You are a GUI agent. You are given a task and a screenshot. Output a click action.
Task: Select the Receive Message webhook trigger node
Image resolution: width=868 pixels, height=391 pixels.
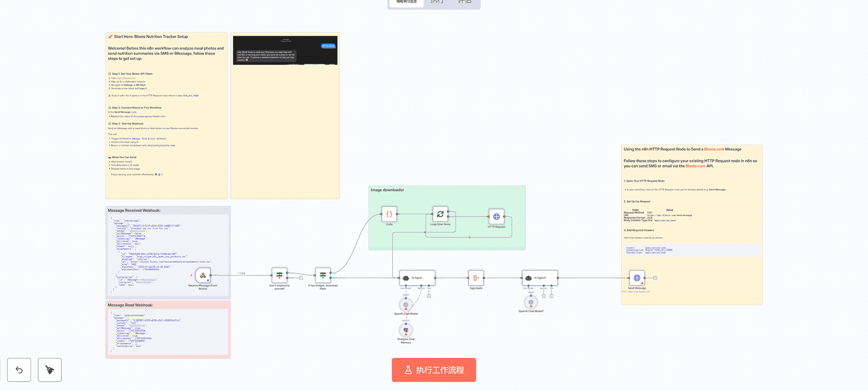[x=203, y=276]
